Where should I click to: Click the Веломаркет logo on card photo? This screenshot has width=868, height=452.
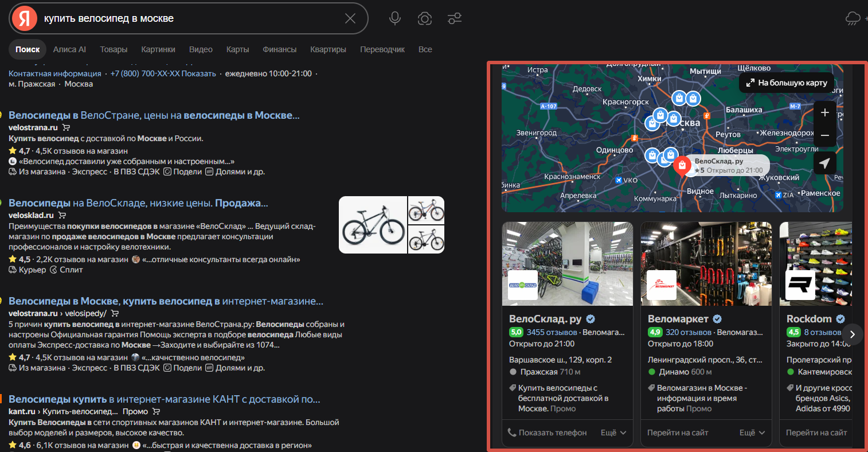(x=662, y=285)
